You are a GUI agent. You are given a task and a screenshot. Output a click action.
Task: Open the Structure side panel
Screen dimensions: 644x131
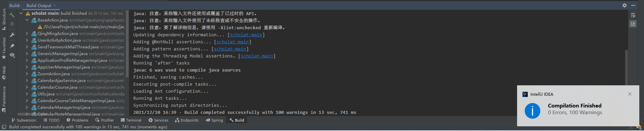[x=4, y=19]
